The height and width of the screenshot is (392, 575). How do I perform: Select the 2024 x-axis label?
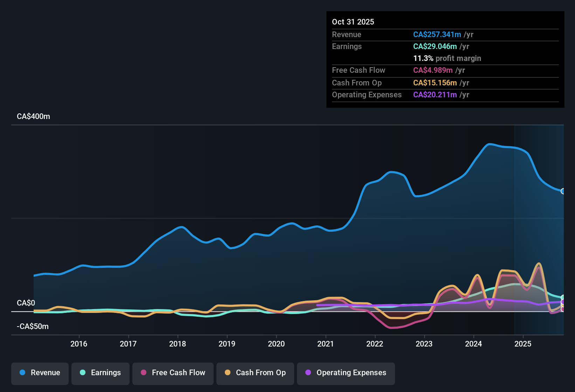pyautogui.click(x=473, y=344)
